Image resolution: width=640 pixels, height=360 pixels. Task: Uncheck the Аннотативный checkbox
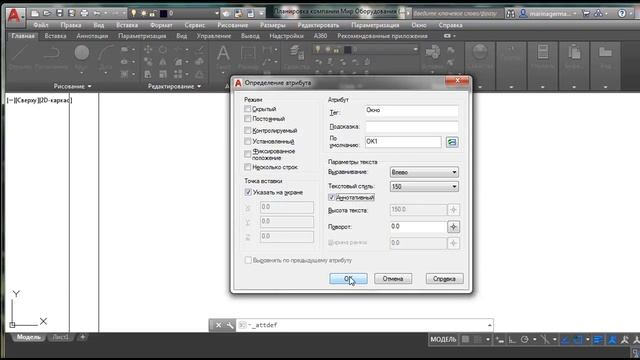point(331,197)
